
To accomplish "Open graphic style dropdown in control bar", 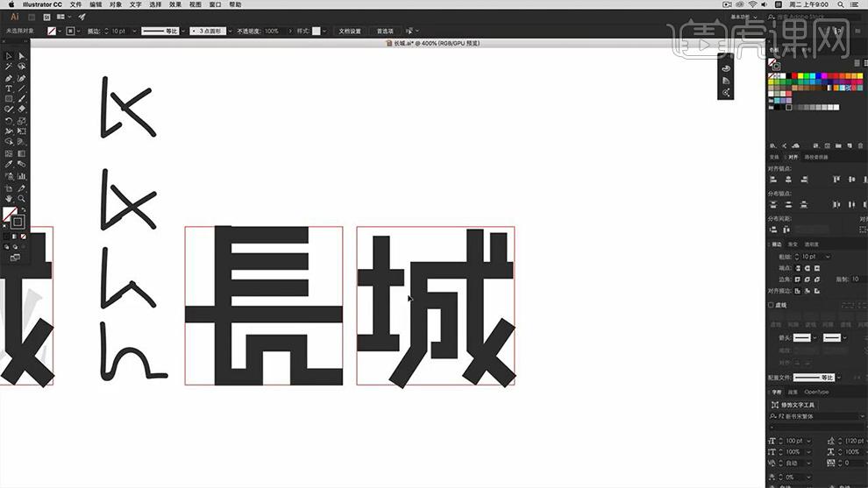I will coord(324,31).
